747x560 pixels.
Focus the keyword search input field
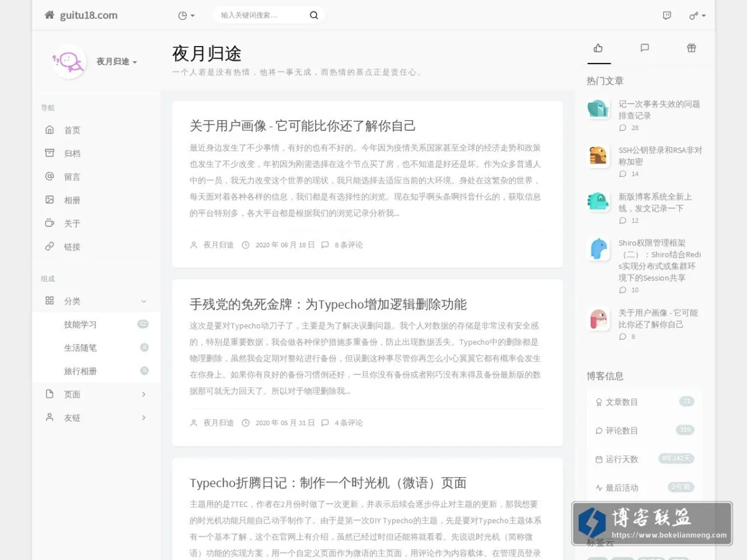pyautogui.click(x=261, y=15)
